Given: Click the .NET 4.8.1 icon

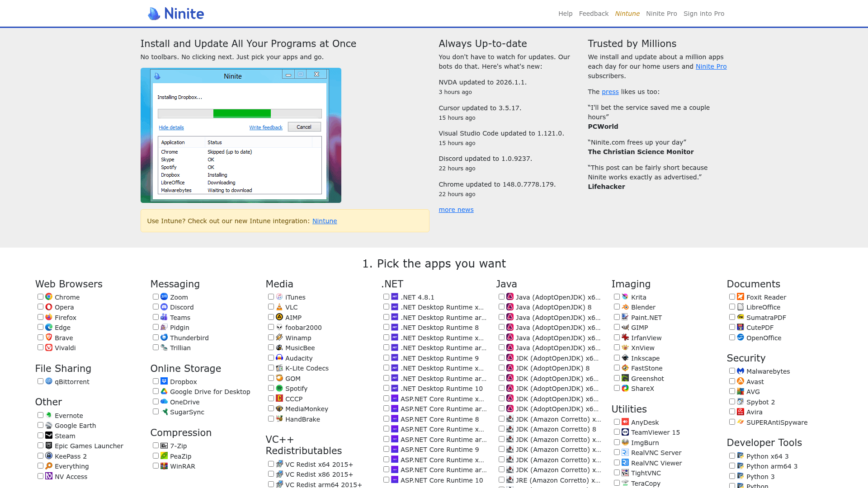Looking at the screenshot, I should coord(395,297).
